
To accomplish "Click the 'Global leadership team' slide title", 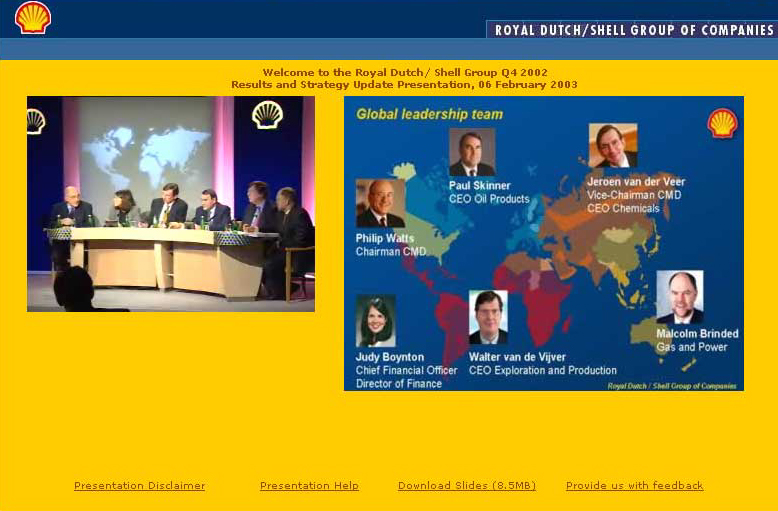I will 430,115.
